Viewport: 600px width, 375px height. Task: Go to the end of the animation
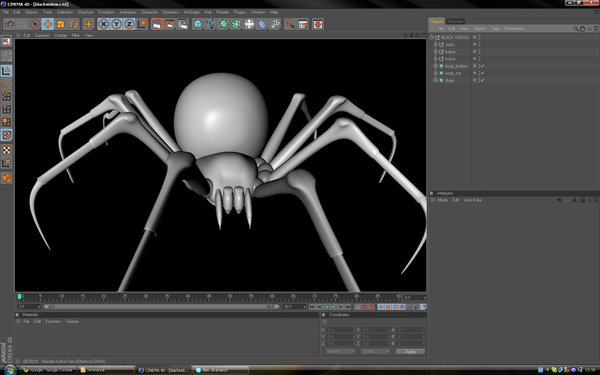(347, 307)
